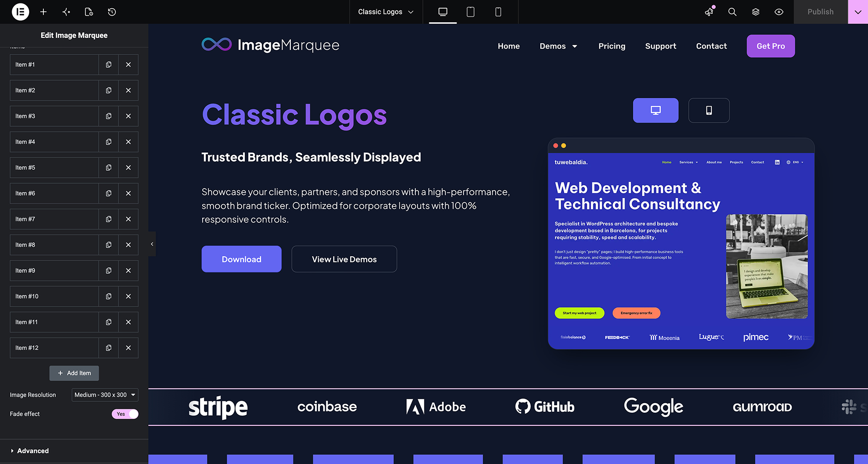Collapse the editor panel with side handle
Image resolution: width=868 pixels, height=464 pixels.
(x=152, y=244)
